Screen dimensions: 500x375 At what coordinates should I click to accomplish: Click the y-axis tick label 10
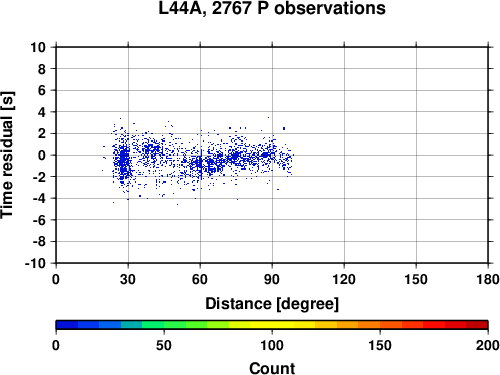tap(38, 47)
